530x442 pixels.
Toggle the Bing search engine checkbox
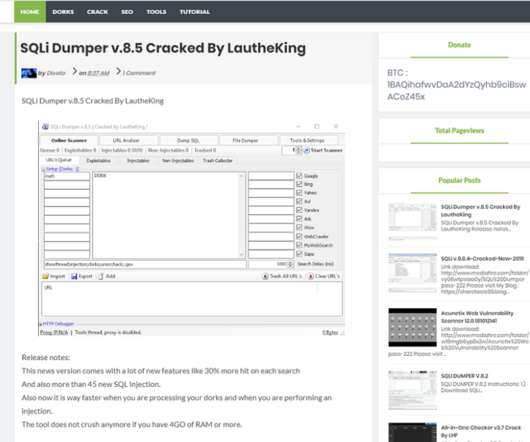pos(299,184)
